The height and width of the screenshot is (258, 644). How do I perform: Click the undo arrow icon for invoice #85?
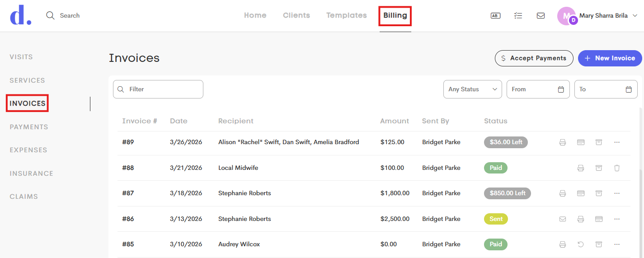581,244
